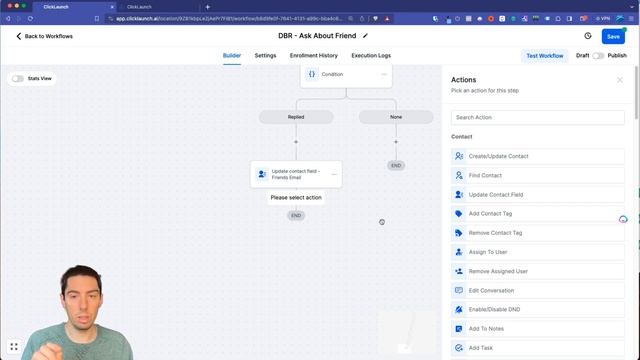Close the Actions panel
640x360 pixels.
coord(620,80)
